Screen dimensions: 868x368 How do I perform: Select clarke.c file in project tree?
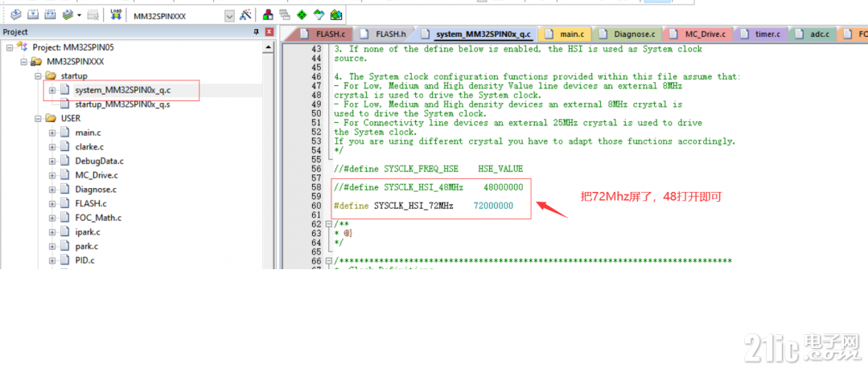(89, 147)
